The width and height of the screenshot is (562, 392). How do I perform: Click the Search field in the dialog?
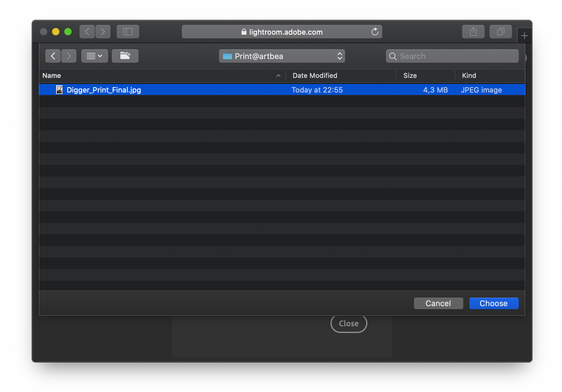tap(452, 56)
